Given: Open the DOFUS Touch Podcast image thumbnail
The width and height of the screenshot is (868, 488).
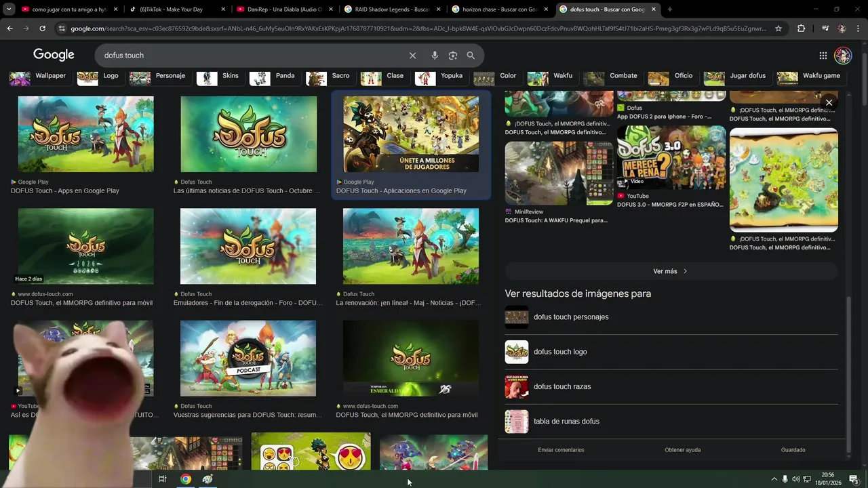Looking at the screenshot, I should coord(248,359).
